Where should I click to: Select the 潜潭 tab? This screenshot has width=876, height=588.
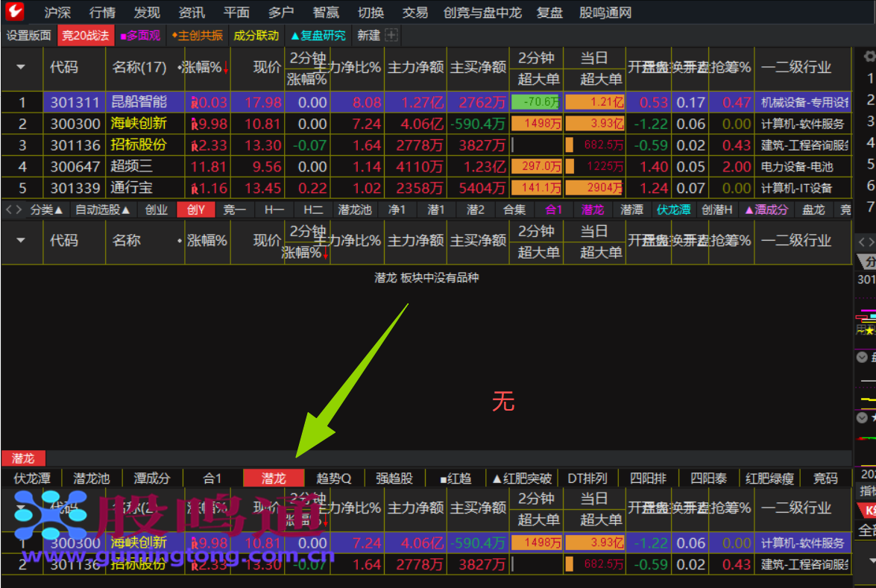coord(632,209)
